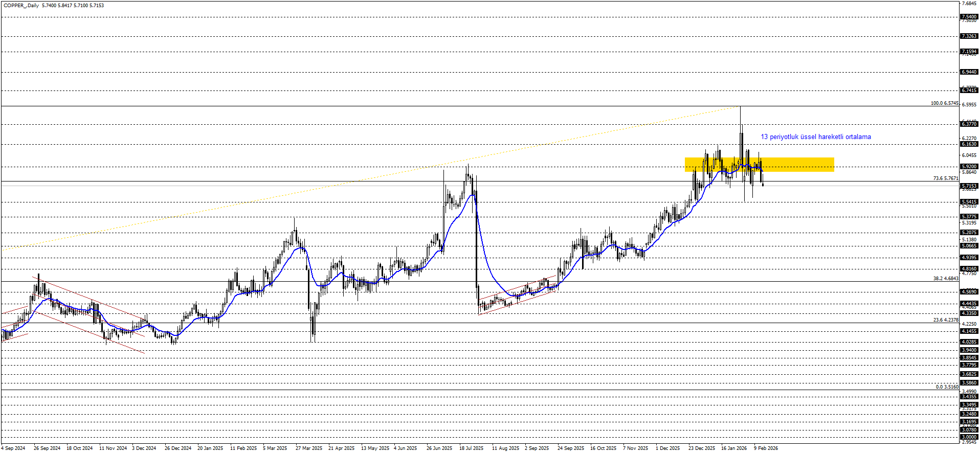
Task: Select the 18 Jul 2025 date label
Action: coord(471,448)
